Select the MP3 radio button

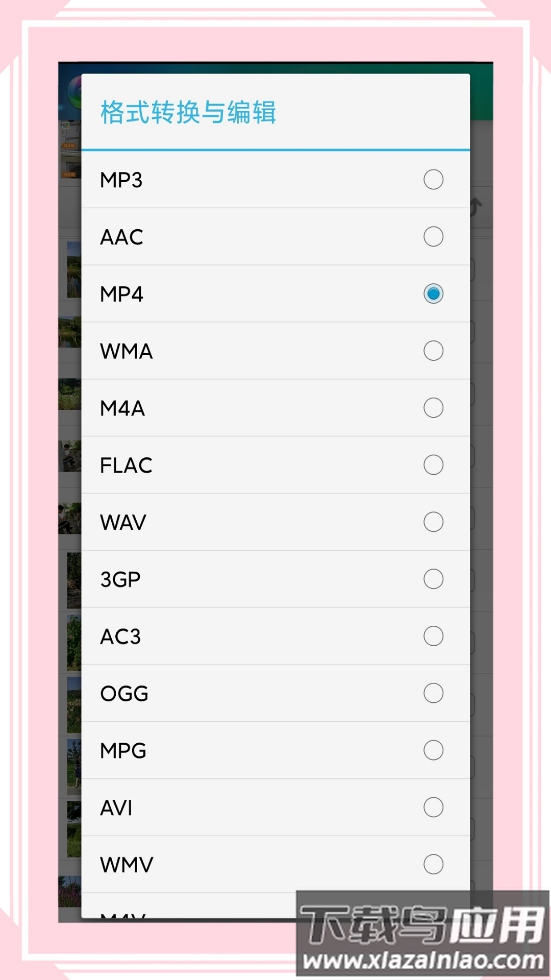pos(433,180)
